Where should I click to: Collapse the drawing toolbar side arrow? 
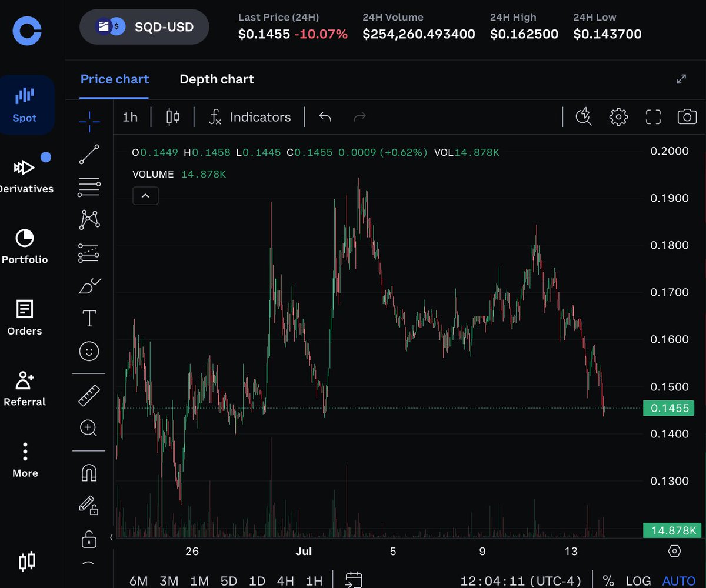pyautogui.click(x=111, y=537)
